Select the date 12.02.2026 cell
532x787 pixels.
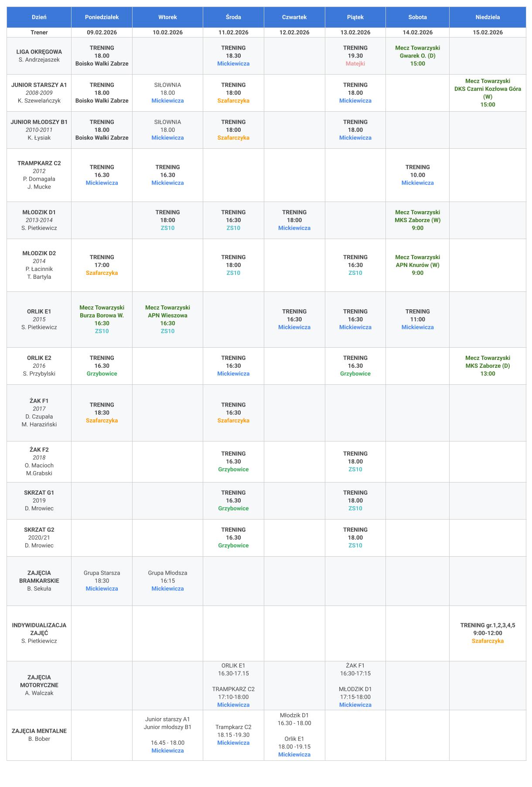coord(294,32)
